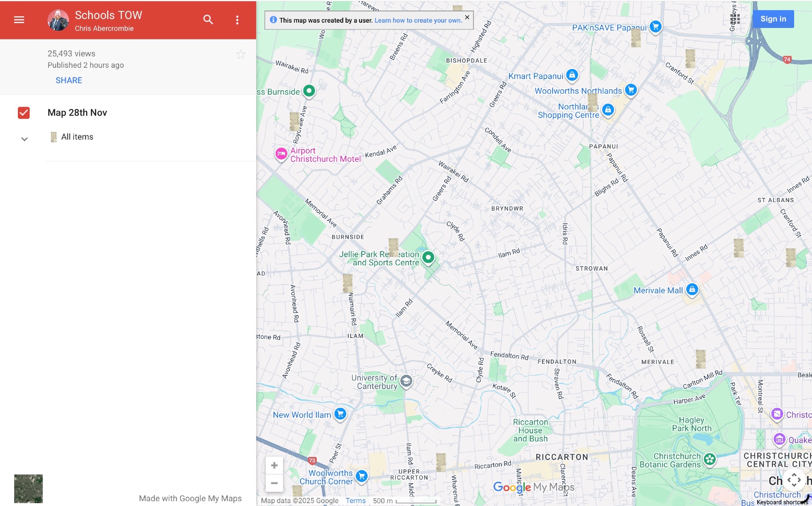This screenshot has width=812, height=506.
Task: Star this map as a favorite
Action: (x=241, y=54)
